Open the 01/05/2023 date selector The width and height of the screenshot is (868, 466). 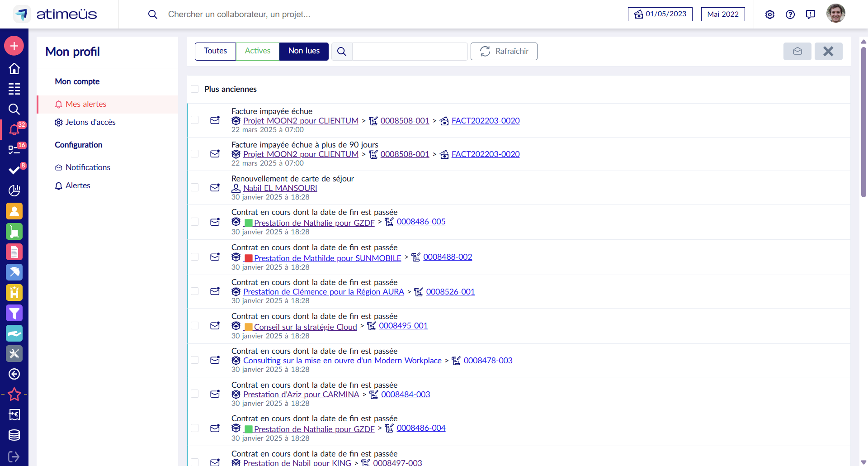click(660, 14)
